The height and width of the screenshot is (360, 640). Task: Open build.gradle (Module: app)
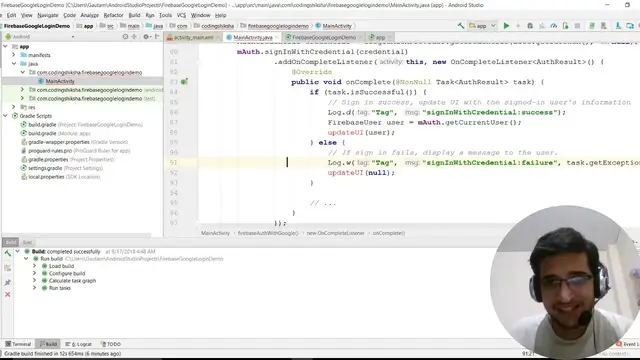point(56,133)
